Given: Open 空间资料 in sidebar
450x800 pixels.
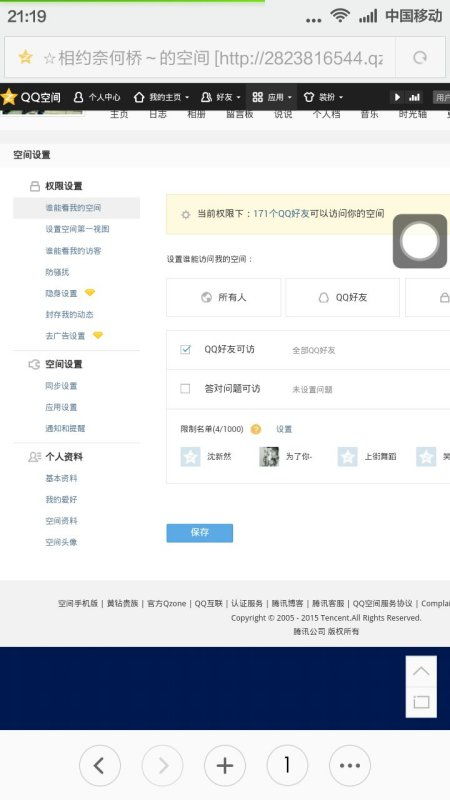Looking at the screenshot, I should coord(61,521).
